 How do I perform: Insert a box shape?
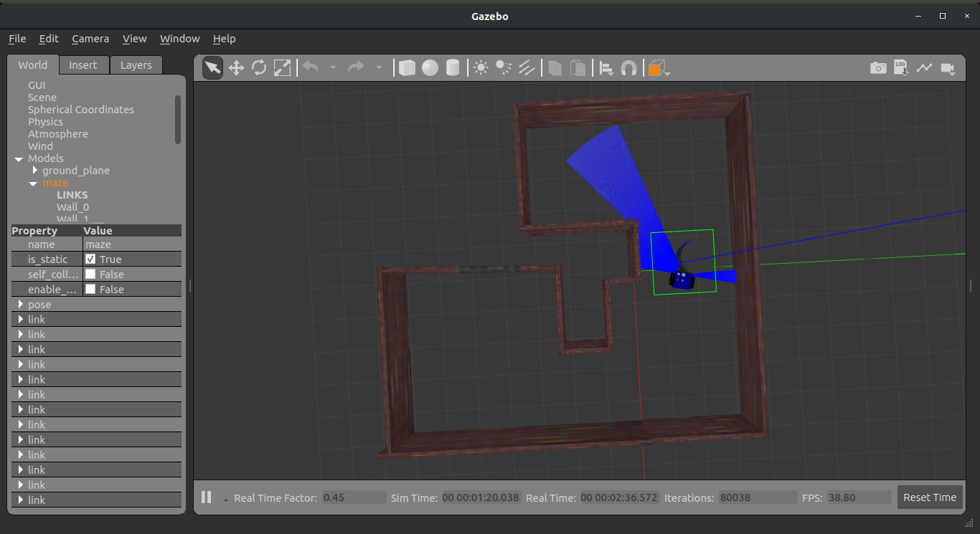click(407, 68)
